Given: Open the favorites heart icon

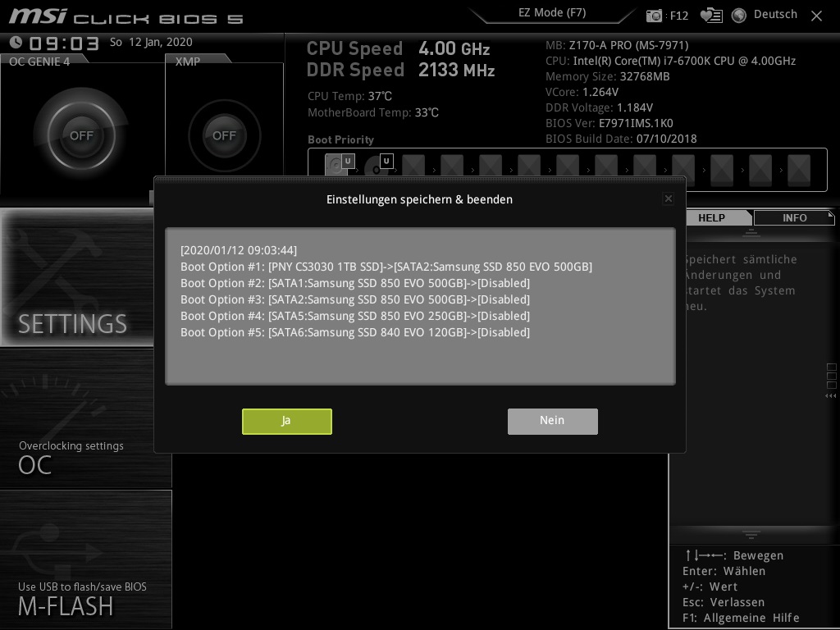Looking at the screenshot, I should tap(711, 16).
